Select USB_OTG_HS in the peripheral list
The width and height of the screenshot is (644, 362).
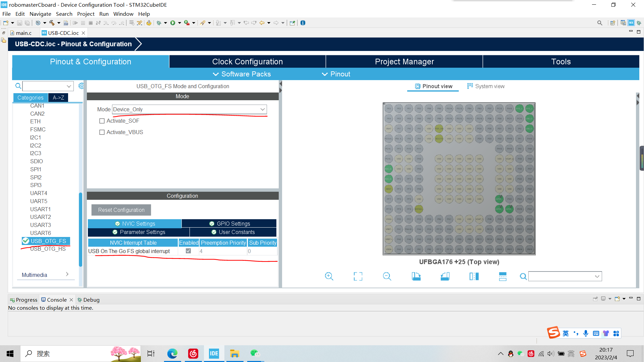tap(48, 249)
